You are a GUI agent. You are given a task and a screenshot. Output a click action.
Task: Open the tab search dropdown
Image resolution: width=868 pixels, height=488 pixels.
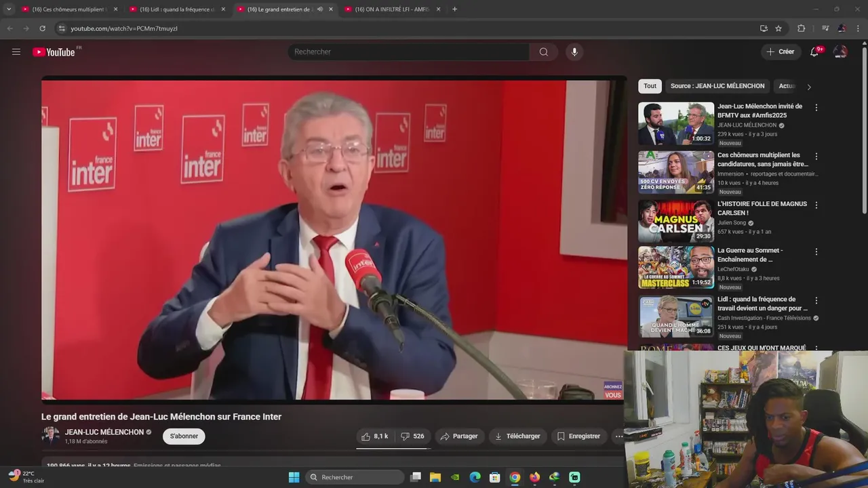[x=9, y=9]
